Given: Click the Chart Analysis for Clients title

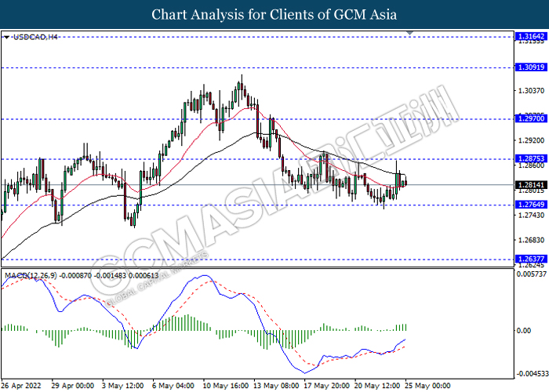Looking at the screenshot, I should [x=274, y=15].
